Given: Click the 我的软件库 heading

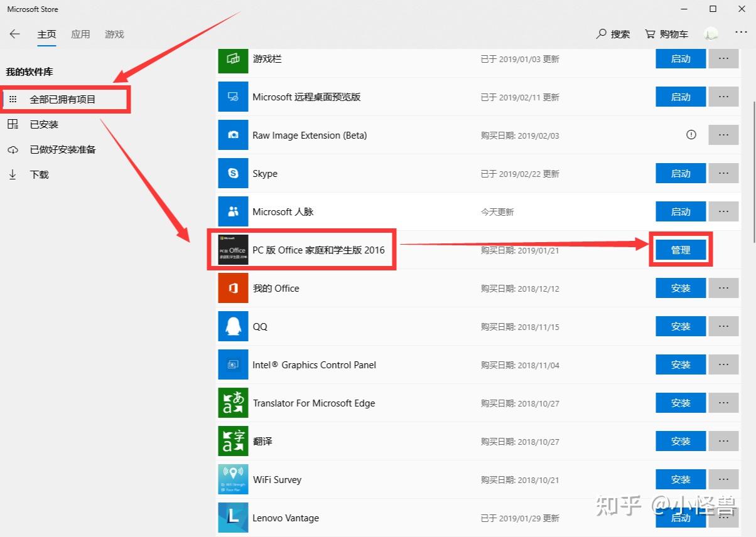Looking at the screenshot, I should 30,72.
